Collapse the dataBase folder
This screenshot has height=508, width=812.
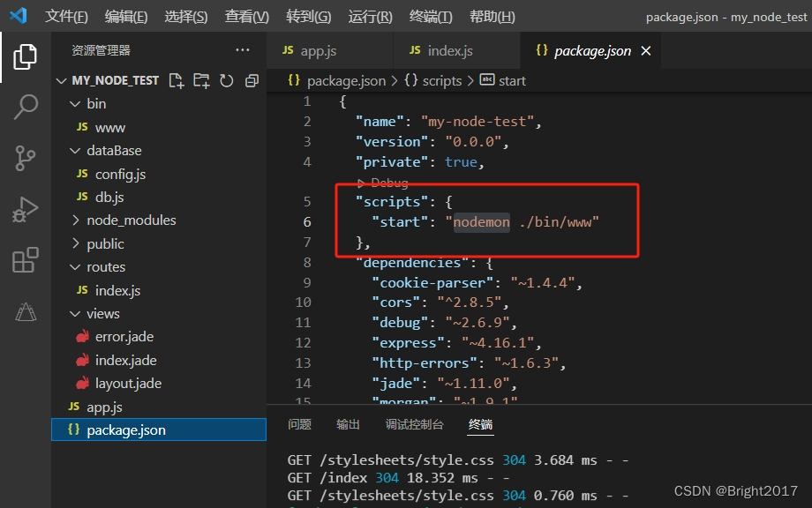159,151
